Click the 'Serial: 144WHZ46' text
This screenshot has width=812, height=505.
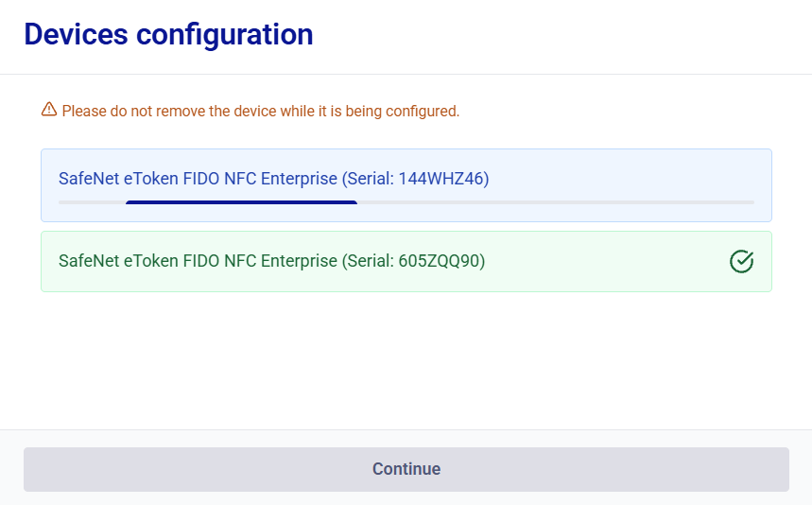(415, 178)
